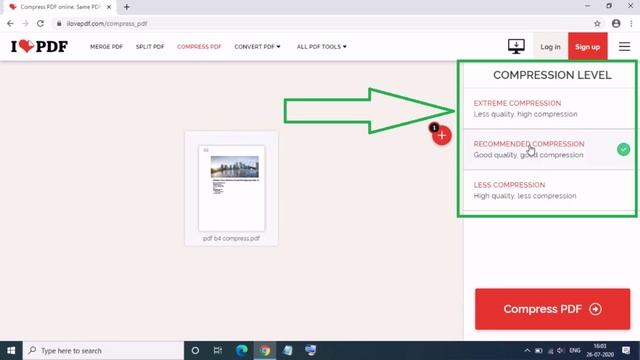Click the iLovePDF logo
Screen dimensions: 640x360
tap(39, 47)
